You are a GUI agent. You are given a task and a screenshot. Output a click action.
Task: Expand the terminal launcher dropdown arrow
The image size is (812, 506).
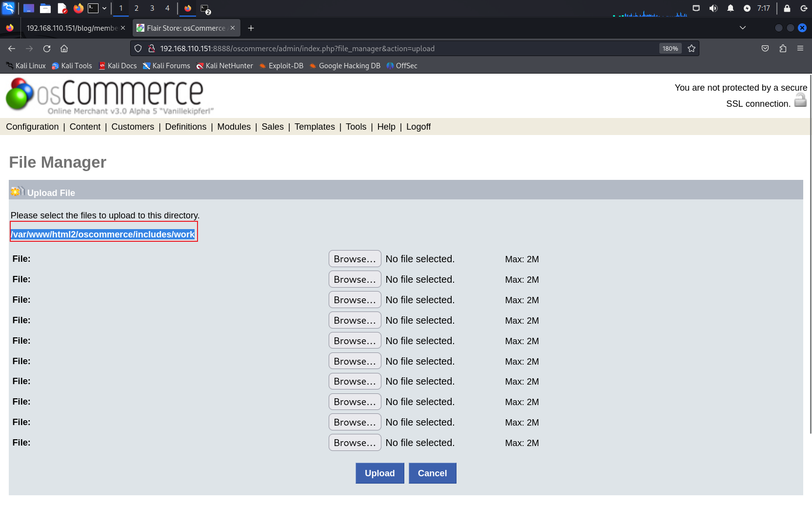point(104,8)
